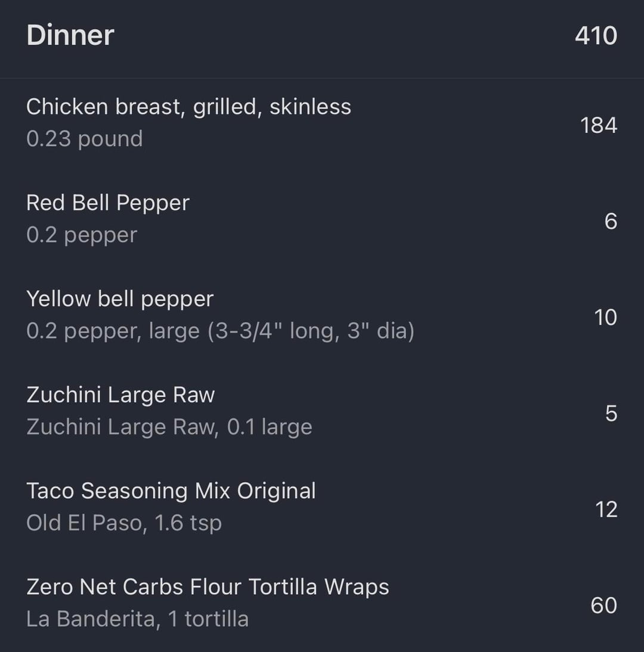The width and height of the screenshot is (644, 652).
Task: Choose the Zuchini Large Raw entry title
Action: [120, 395]
